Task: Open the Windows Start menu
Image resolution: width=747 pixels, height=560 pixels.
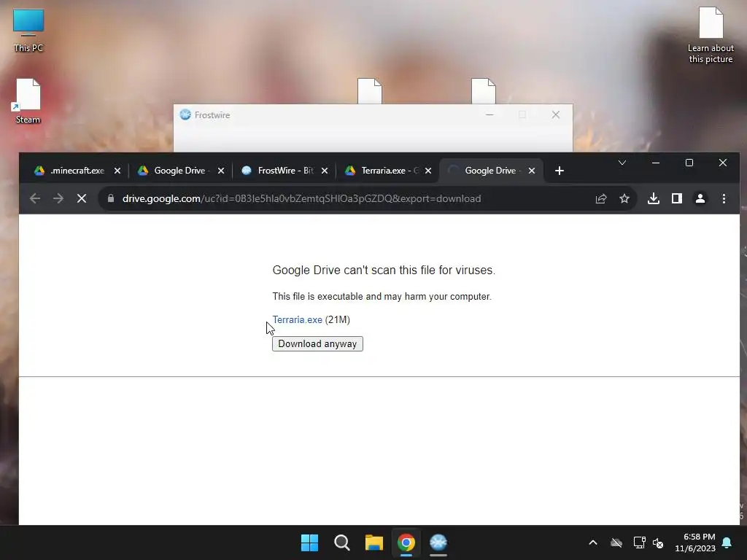Action: [309, 542]
